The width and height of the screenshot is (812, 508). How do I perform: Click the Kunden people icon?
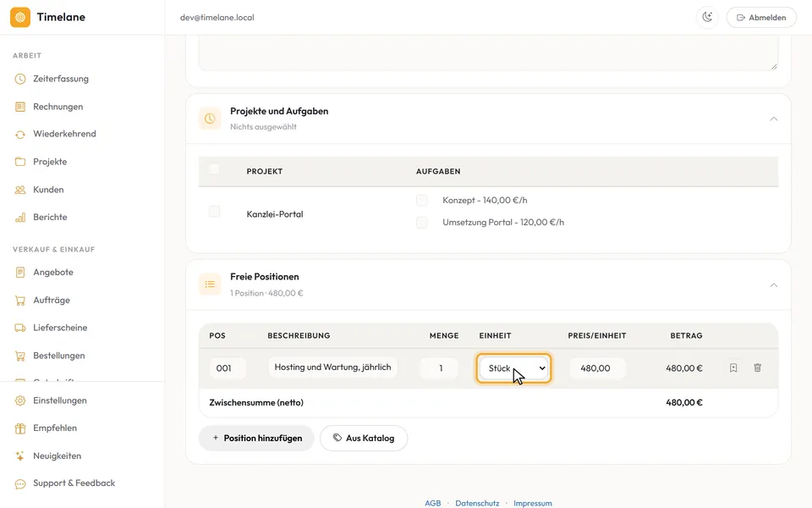tap(20, 190)
